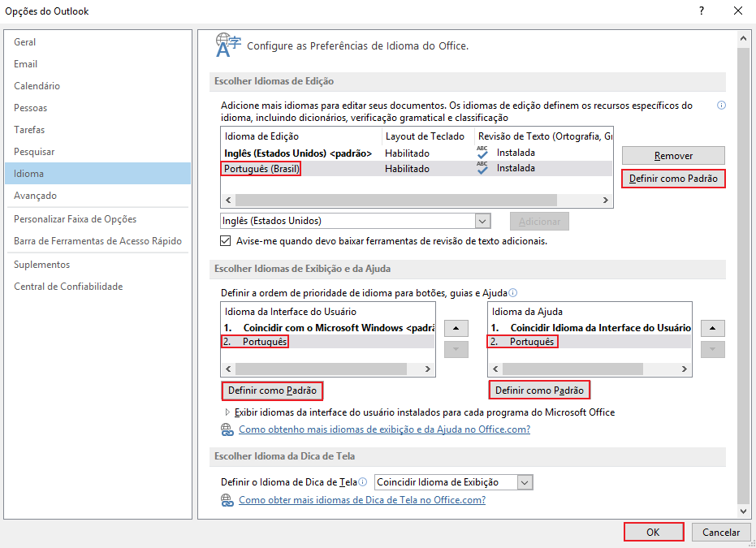This screenshot has width=756, height=548.
Task: Click right arrow of editing list scrollbar
Action: coord(606,200)
